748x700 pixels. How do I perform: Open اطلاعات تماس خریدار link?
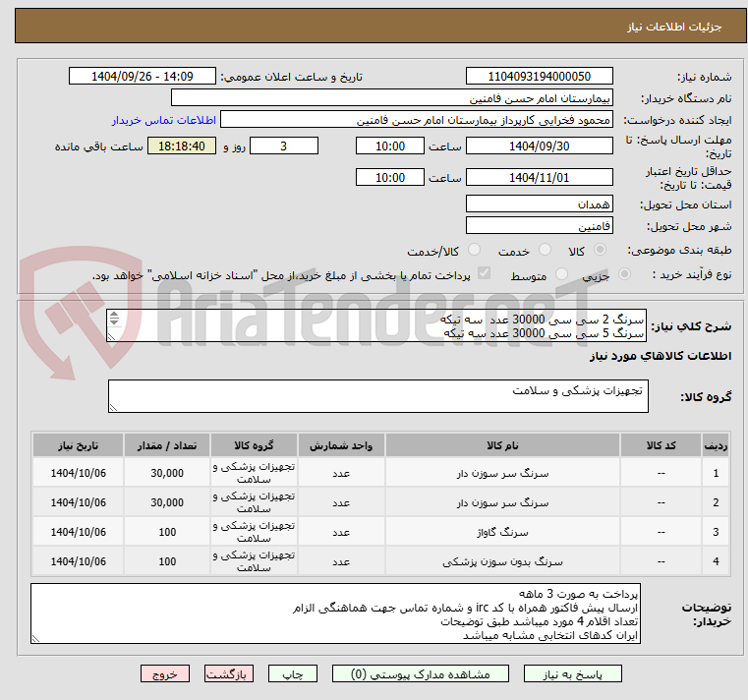point(164,120)
